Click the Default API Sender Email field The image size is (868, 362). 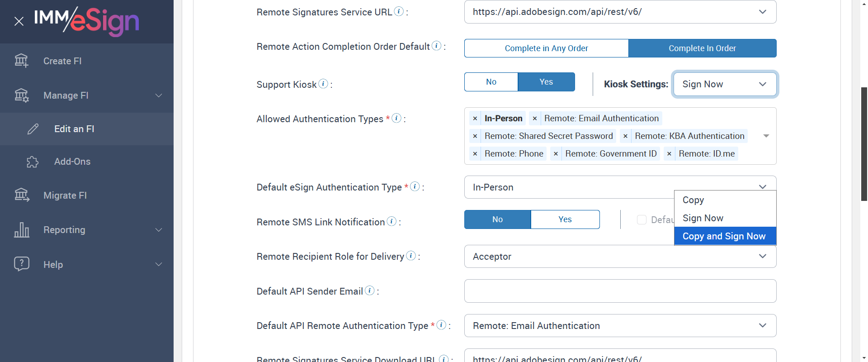pyautogui.click(x=620, y=291)
